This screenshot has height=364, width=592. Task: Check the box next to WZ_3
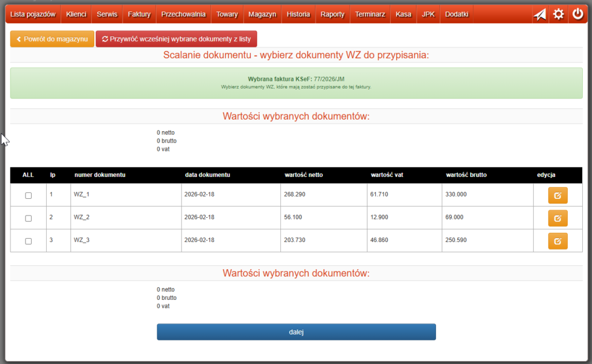pyautogui.click(x=28, y=242)
